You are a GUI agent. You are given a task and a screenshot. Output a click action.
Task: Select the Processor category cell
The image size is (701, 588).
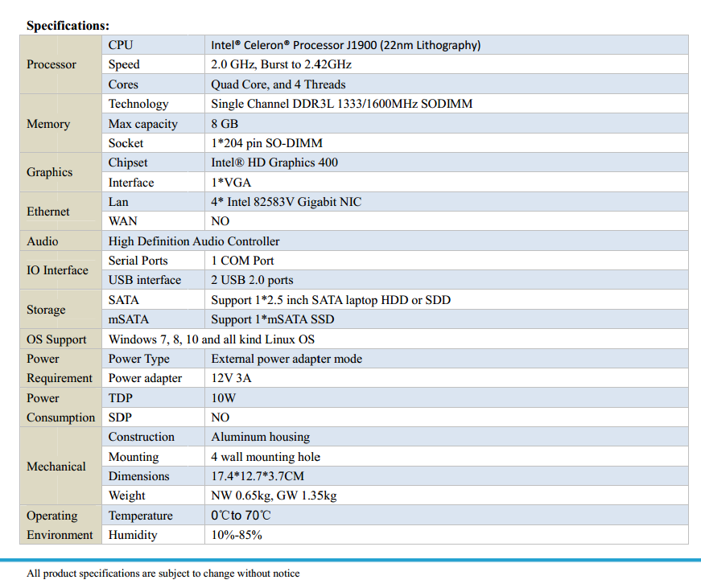[x=52, y=64]
